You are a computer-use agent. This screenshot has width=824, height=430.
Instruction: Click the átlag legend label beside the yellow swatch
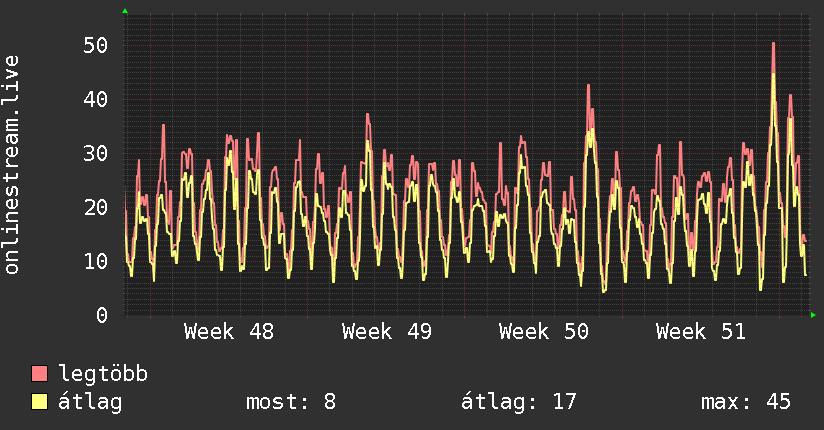tap(90, 403)
